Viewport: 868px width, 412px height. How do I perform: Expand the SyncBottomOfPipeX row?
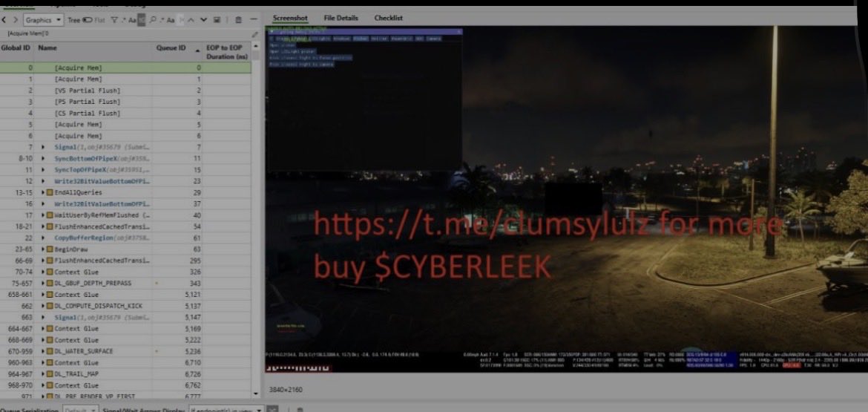[44, 158]
